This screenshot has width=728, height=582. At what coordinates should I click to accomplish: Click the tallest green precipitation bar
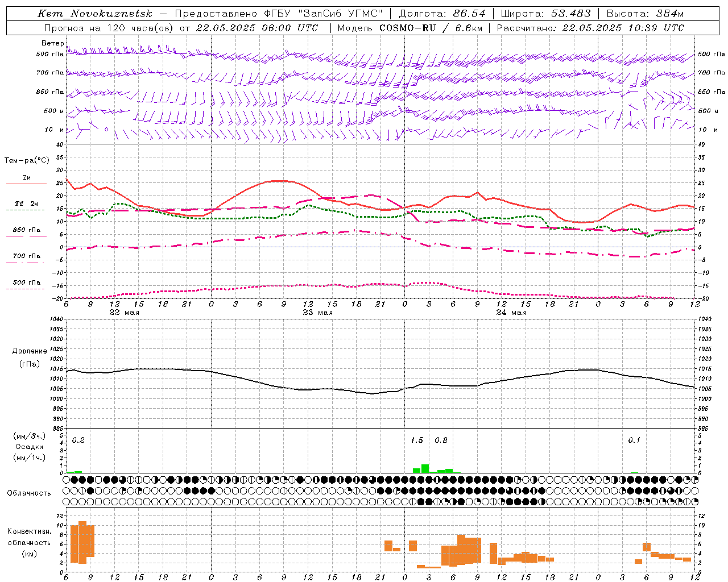pos(425,469)
